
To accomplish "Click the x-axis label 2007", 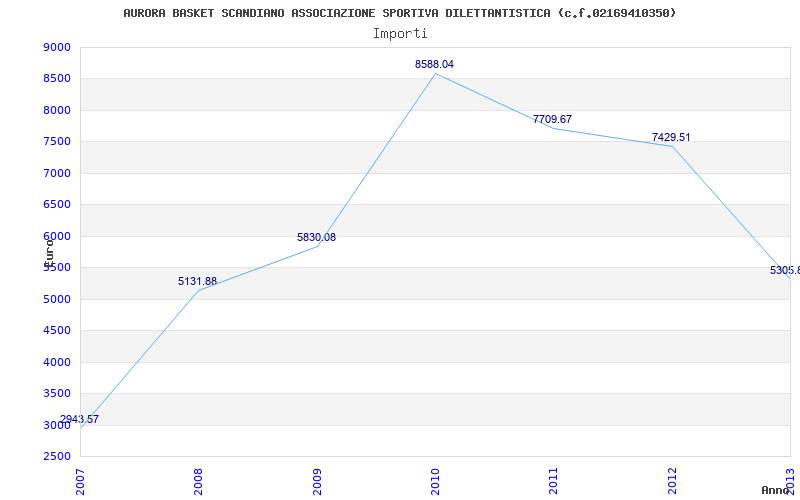I will (x=80, y=482).
